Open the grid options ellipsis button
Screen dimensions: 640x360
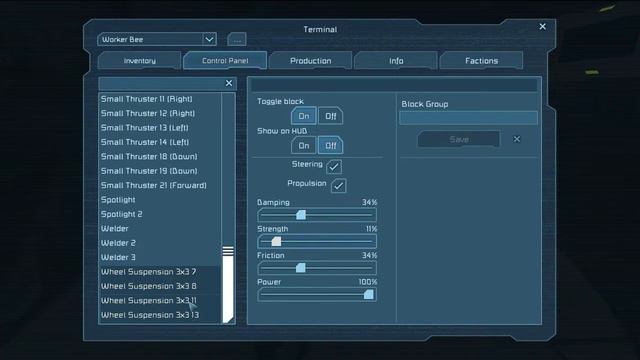(x=237, y=40)
